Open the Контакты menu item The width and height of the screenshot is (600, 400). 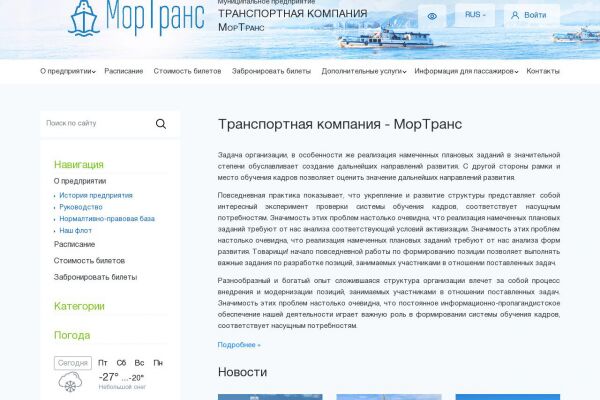point(543,71)
